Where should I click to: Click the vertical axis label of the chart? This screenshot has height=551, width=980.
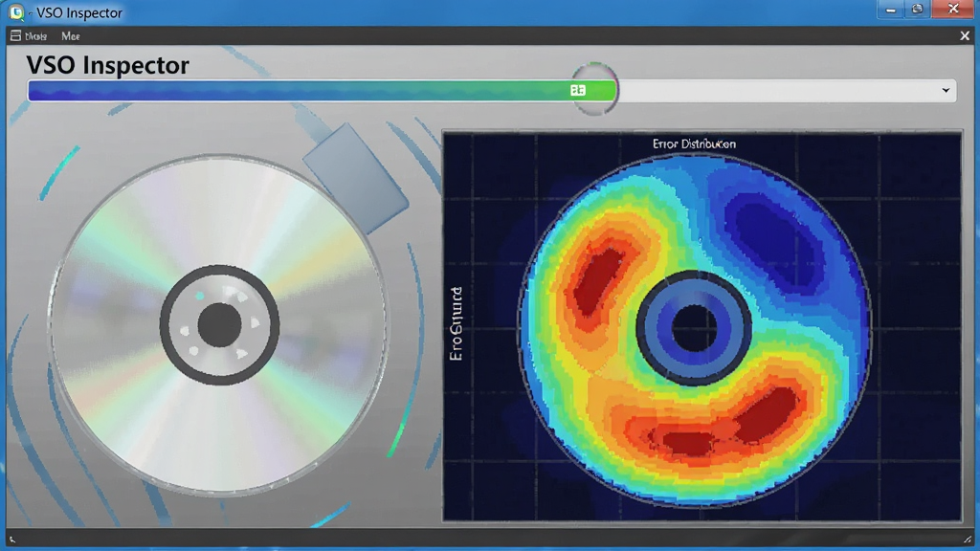pos(457,323)
